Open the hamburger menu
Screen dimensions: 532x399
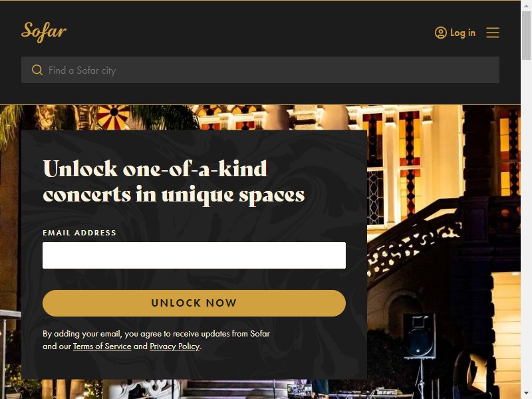click(493, 33)
